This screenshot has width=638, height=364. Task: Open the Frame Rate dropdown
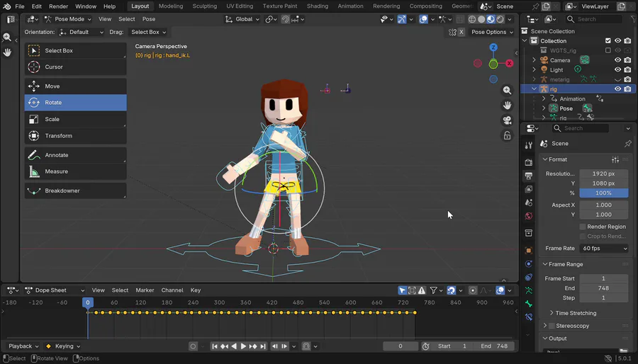coord(604,249)
